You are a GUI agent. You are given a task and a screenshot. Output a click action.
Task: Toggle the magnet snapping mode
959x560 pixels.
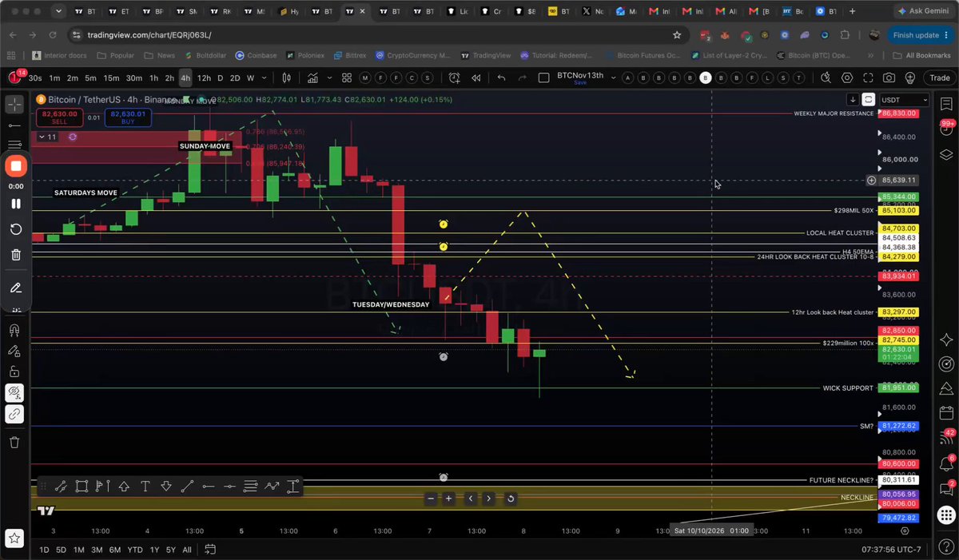(x=14, y=331)
